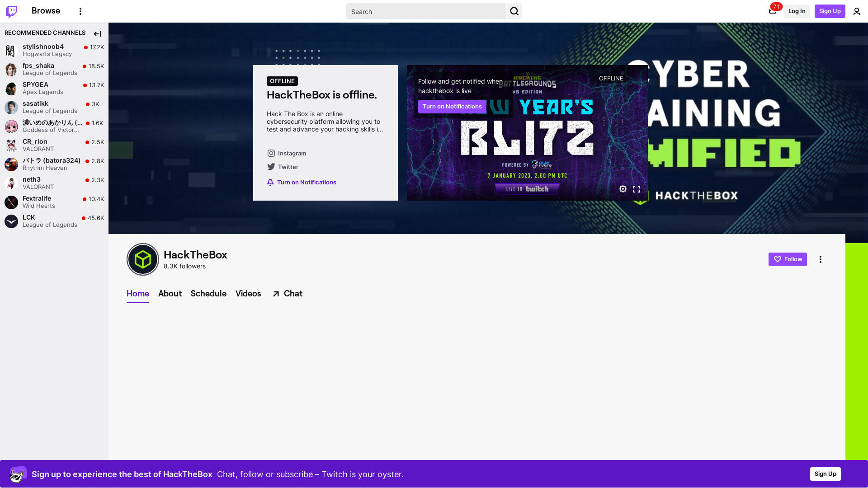
Task: Open the channel options three-dot menu
Action: pyautogui.click(x=821, y=259)
